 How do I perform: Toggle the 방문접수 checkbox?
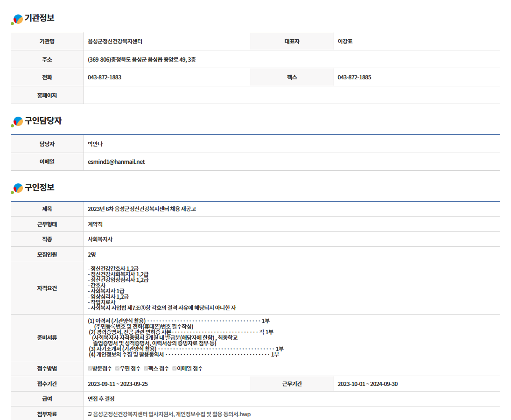click(x=90, y=369)
